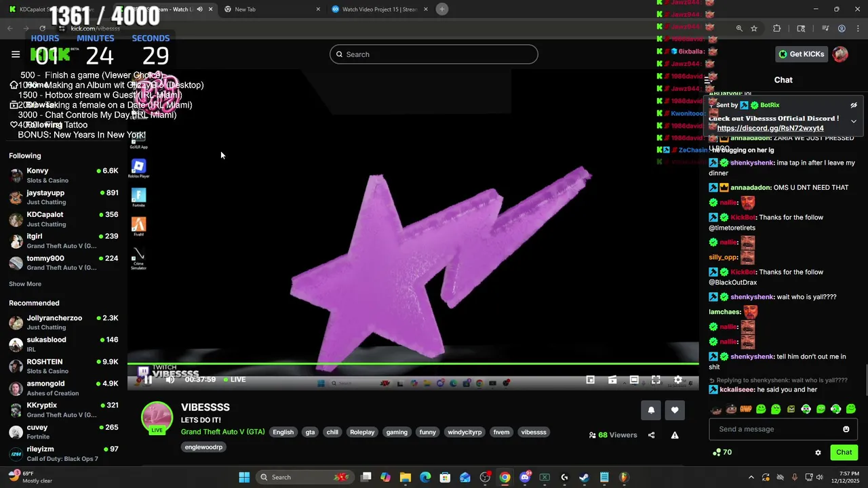Open a new browser tab
Image resolution: width=868 pixels, height=488 pixels.
(x=442, y=9)
